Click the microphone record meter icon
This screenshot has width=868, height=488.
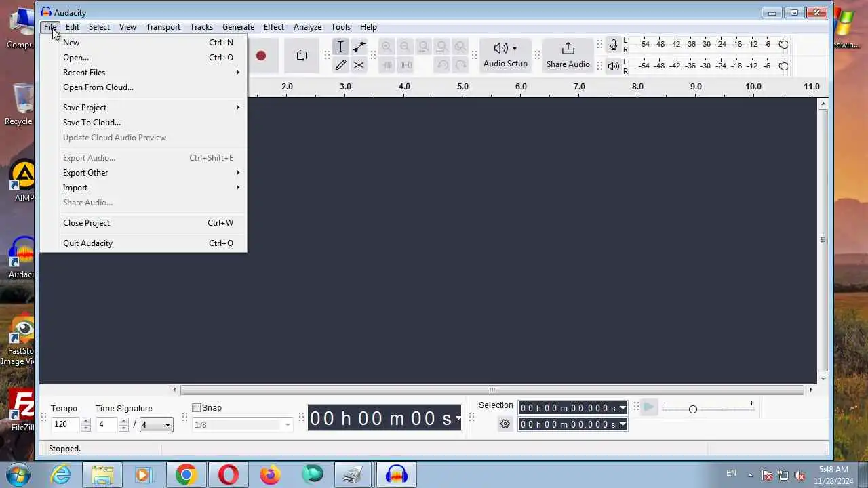point(614,45)
